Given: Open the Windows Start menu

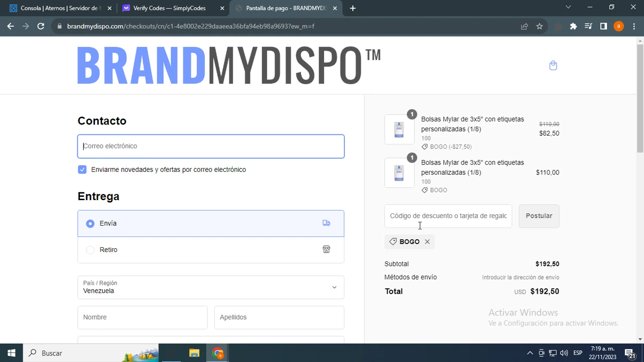Looking at the screenshot, I should click(x=11, y=353).
